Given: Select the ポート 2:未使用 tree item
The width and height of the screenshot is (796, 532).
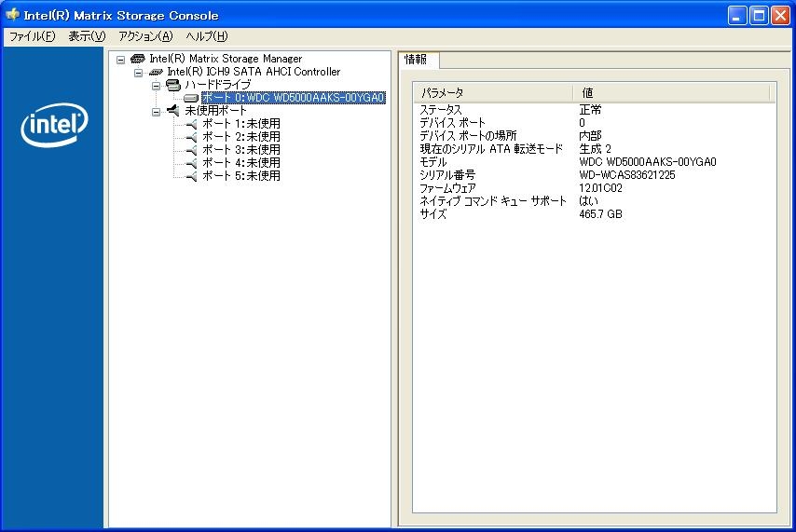Looking at the screenshot, I should [x=241, y=137].
